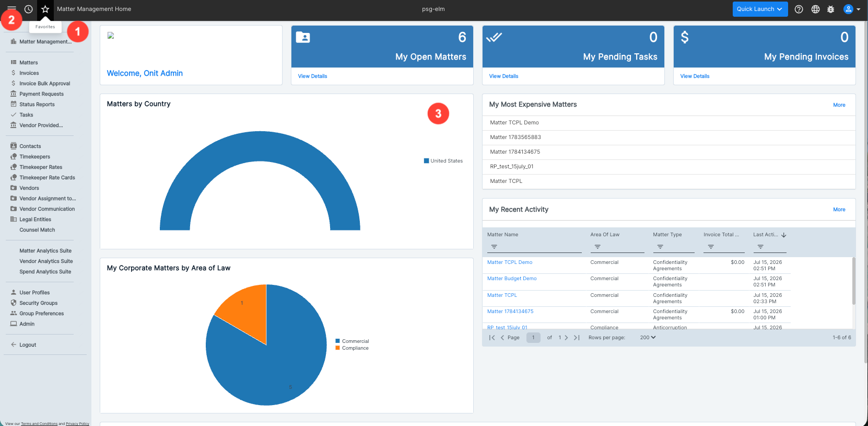The image size is (868, 426).
Task: Select Timekeeper Rate Cards menu item
Action: click(x=47, y=178)
